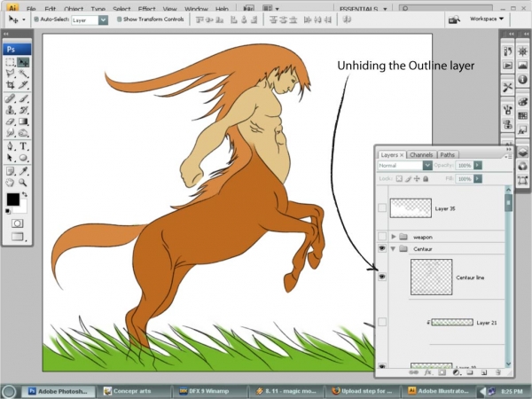Select the Sponge tool
532x399 pixels.
[x=23, y=132]
